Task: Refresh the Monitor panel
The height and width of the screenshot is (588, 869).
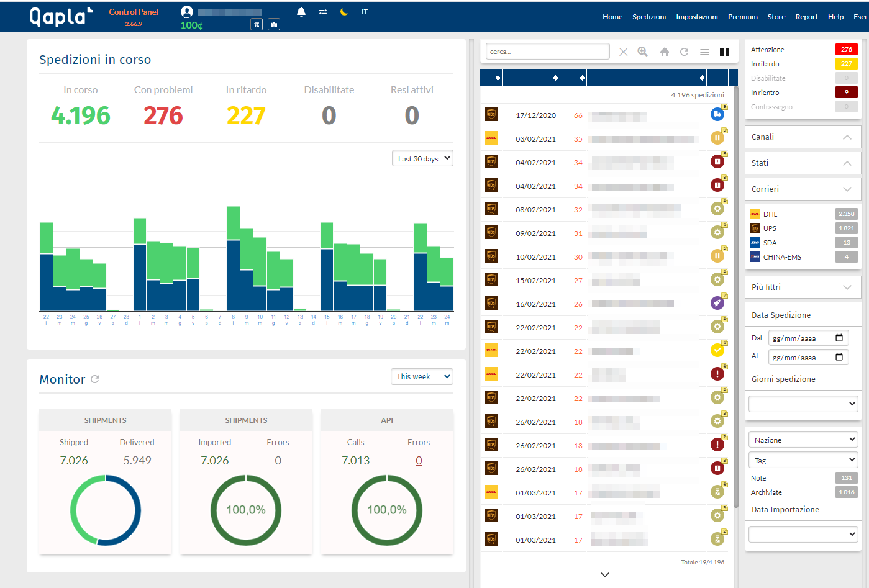Action: coord(95,379)
